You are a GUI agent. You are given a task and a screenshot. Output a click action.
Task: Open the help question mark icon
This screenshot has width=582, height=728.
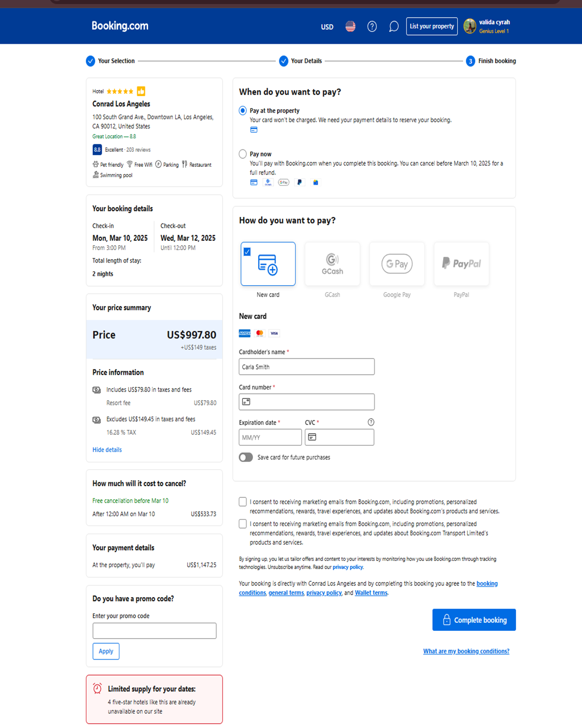point(372,26)
